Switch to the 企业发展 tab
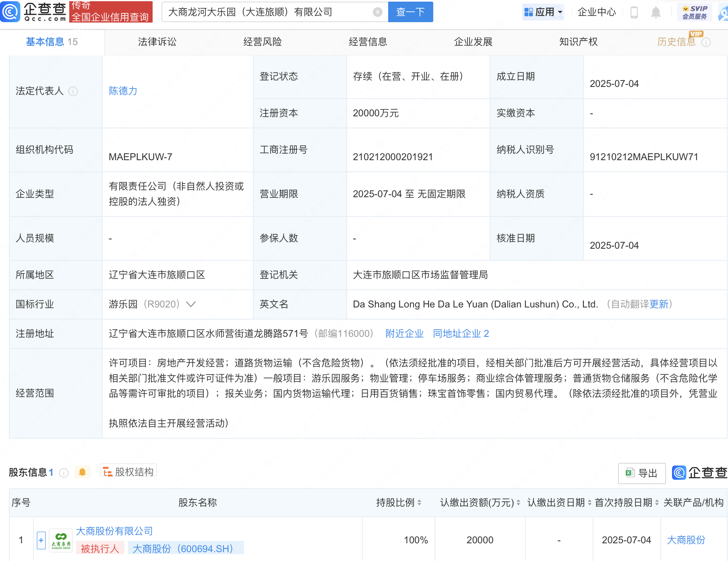 [x=473, y=42]
